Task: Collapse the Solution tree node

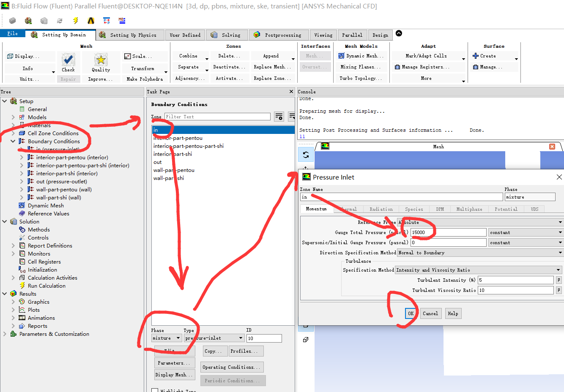Action: point(4,221)
